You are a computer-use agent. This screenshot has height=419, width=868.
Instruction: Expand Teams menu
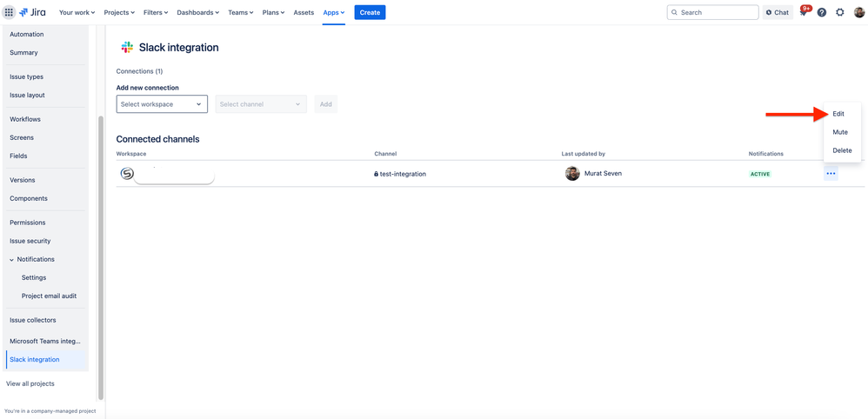click(x=241, y=12)
